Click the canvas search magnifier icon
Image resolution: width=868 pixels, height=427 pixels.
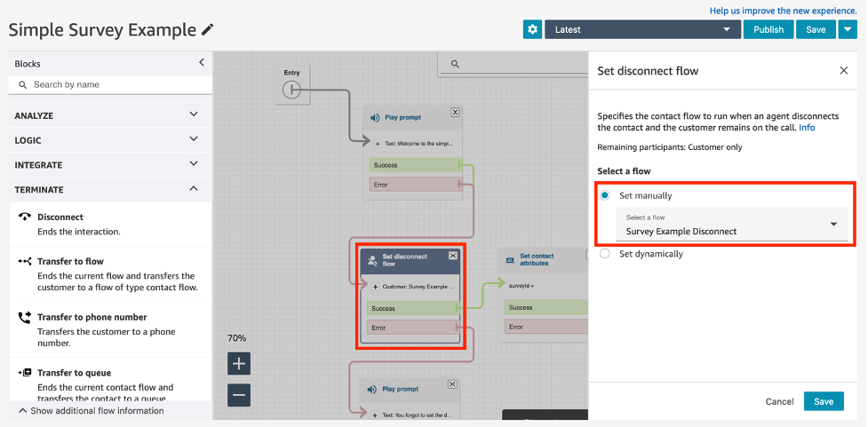(455, 64)
